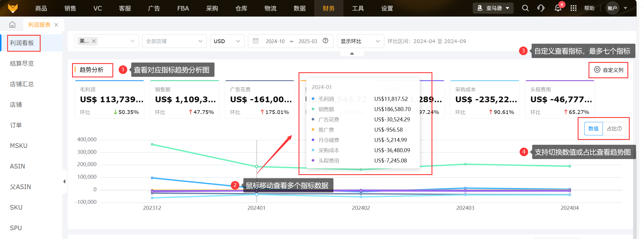Open the global search icon
The width and height of the screenshot is (644, 239).
tap(525, 8)
